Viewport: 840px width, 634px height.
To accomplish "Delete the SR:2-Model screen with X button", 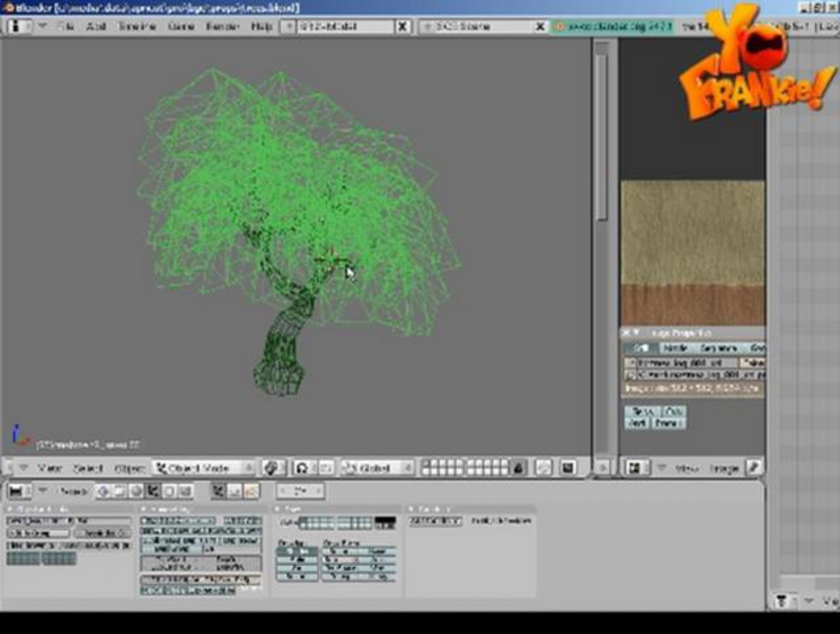I will pos(402,27).
